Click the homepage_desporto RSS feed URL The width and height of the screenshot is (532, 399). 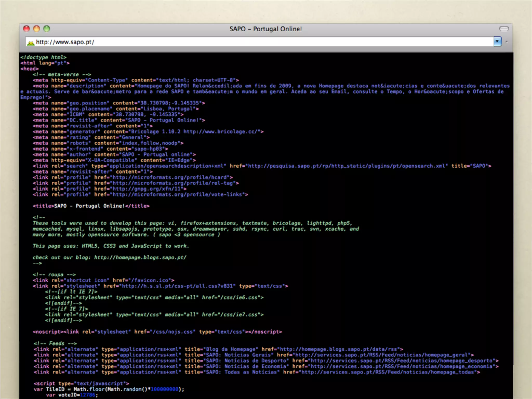point(402,361)
